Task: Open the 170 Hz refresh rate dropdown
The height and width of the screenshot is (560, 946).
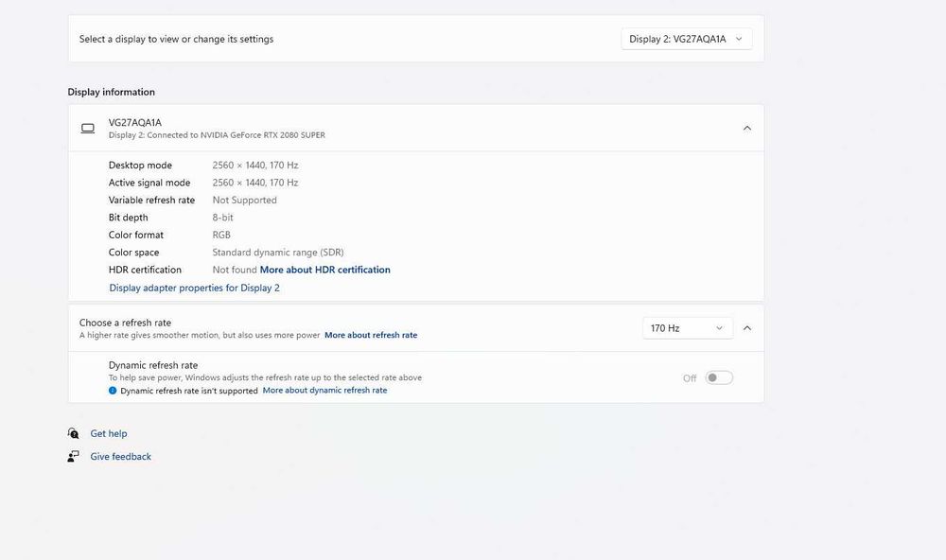Action: click(x=687, y=328)
